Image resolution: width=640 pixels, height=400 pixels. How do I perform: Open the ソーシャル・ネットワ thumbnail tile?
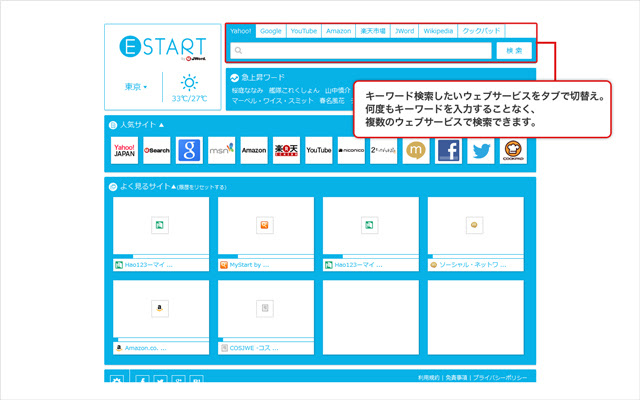(x=476, y=234)
